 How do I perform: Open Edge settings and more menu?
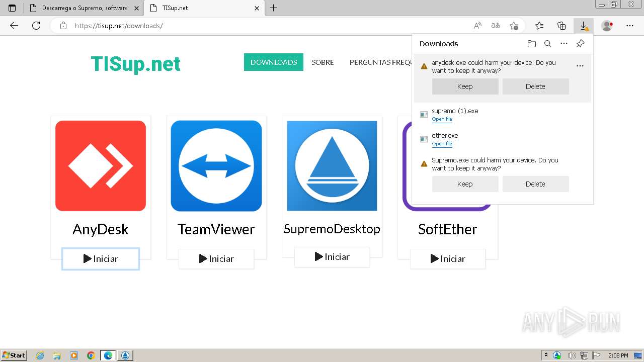click(x=630, y=26)
